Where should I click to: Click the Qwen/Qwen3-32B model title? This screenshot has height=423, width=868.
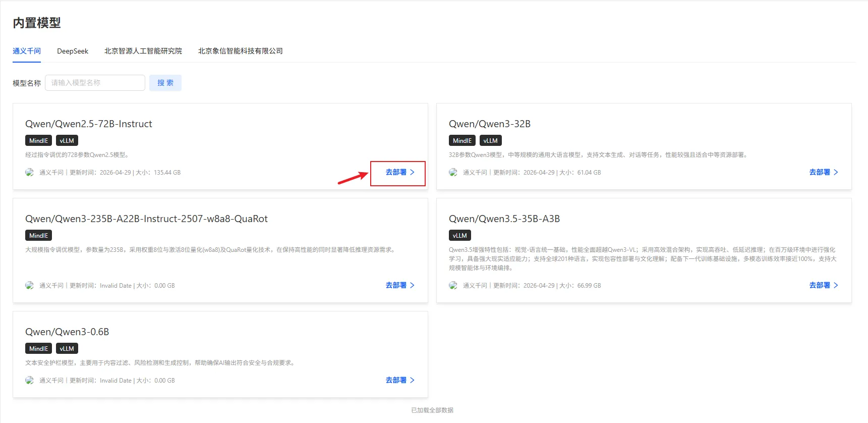pos(490,124)
